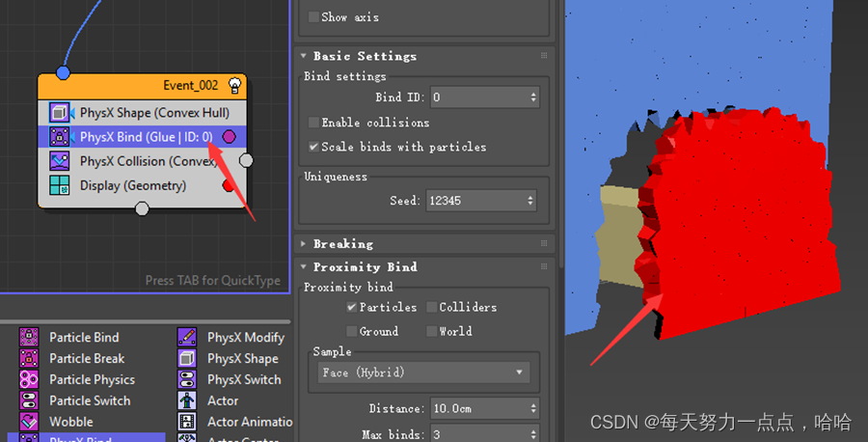Click the gray output connector of PhysX Collision
Screen dimensions: 868x442
click(x=246, y=160)
